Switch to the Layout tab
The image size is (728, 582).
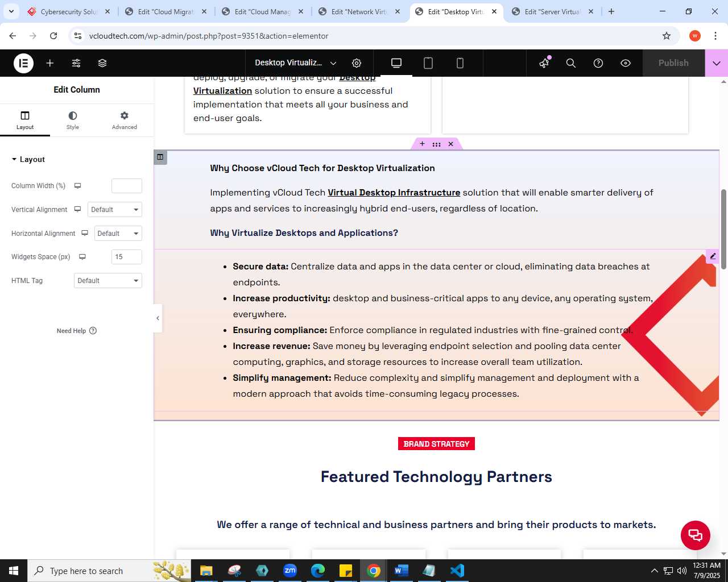(x=25, y=120)
